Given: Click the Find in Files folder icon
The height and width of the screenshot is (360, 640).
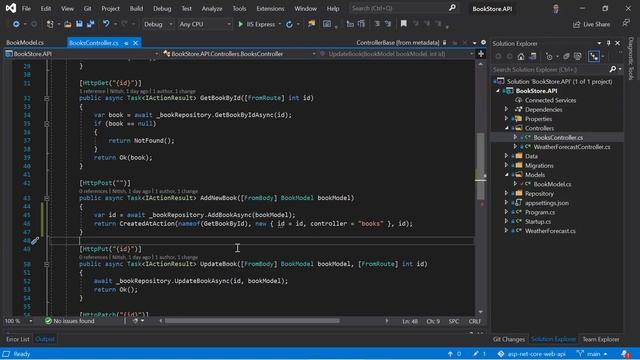Looking at the screenshot, I should coord(311,24).
